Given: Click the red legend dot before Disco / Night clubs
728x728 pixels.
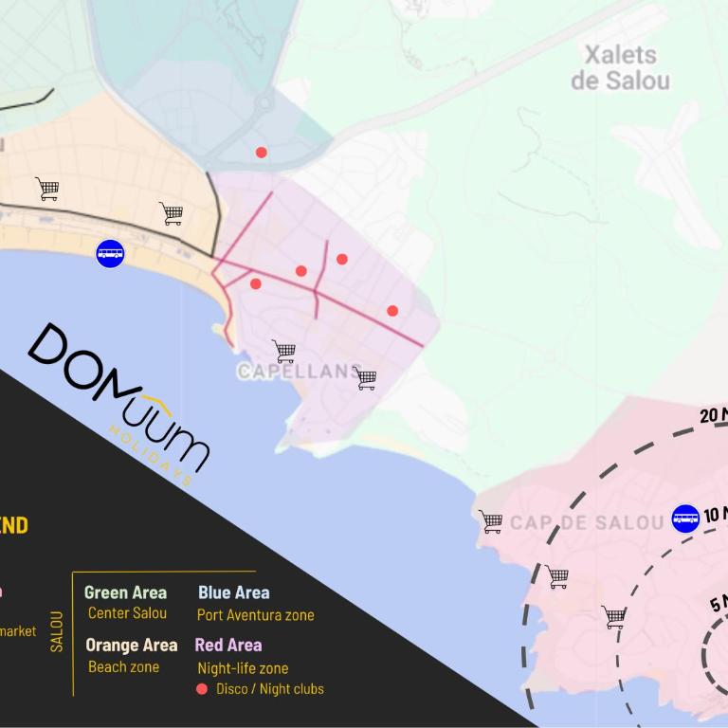Looking at the screenshot, I should (x=202, y=689).
